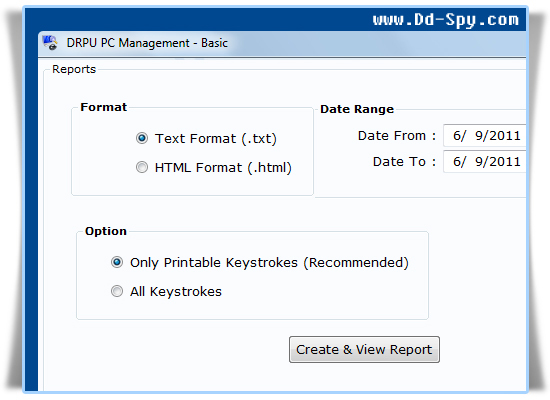
Task: Open the www.Dd-Spy.com website text
Action: pos(445,20)
